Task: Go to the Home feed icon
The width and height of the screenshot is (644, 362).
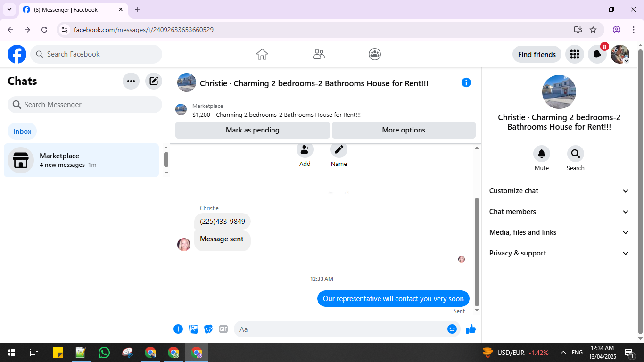Action: click(262, 54)
